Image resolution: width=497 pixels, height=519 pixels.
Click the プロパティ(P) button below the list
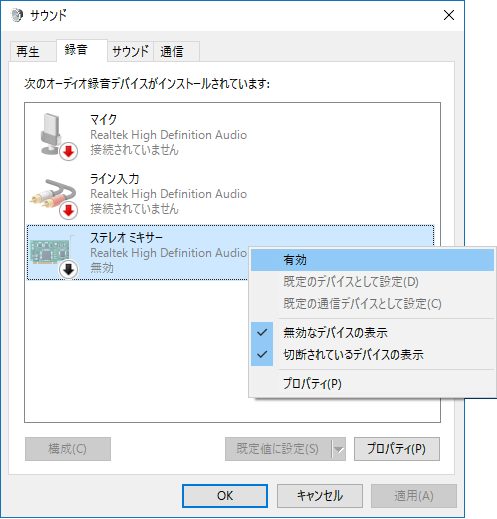pos(397,449)
